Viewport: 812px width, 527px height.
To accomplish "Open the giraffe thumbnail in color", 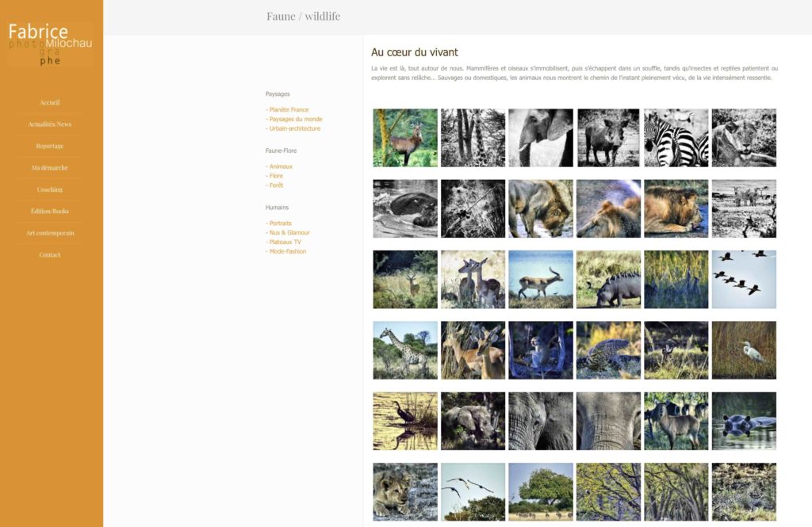I will 405,350.
